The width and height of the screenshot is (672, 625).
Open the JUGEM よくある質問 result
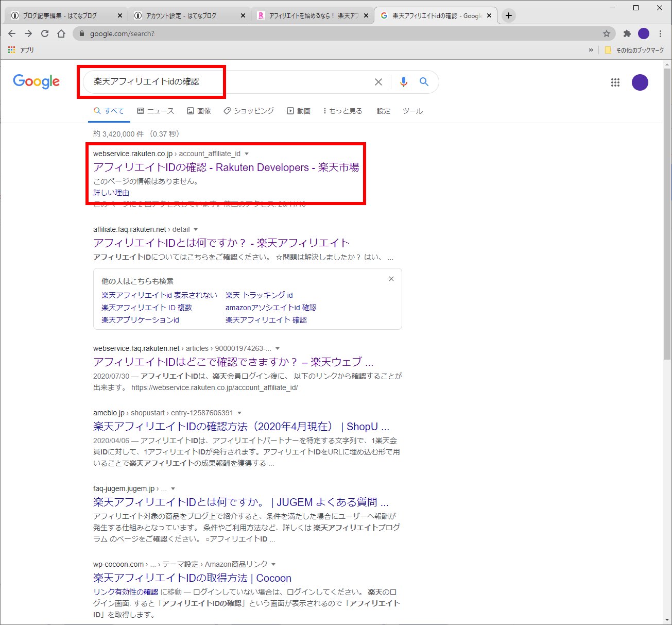(241, 502)
